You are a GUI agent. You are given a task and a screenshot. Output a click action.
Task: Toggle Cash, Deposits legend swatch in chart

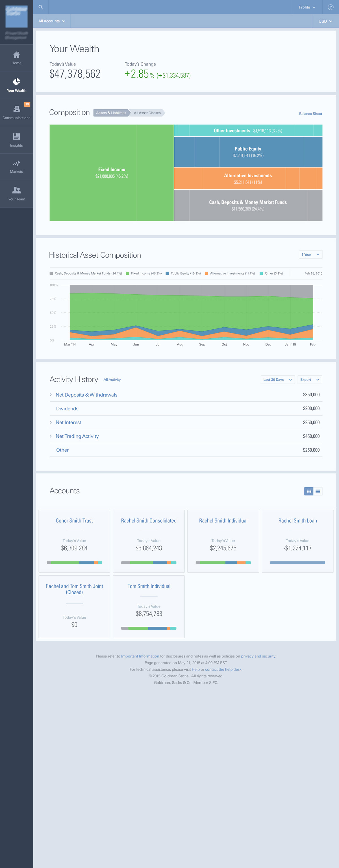click(x=51, y=273)
